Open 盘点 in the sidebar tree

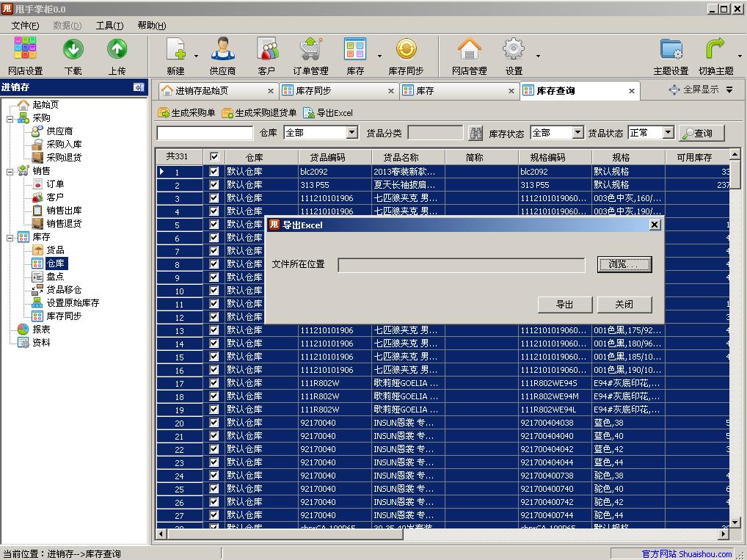pyautogui.click(x=55, y=277)
